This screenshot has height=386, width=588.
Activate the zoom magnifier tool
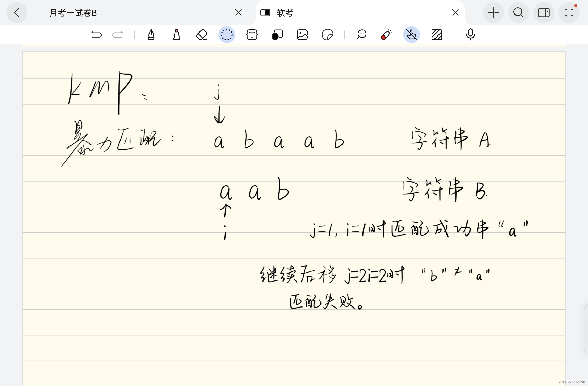[361, 35]
